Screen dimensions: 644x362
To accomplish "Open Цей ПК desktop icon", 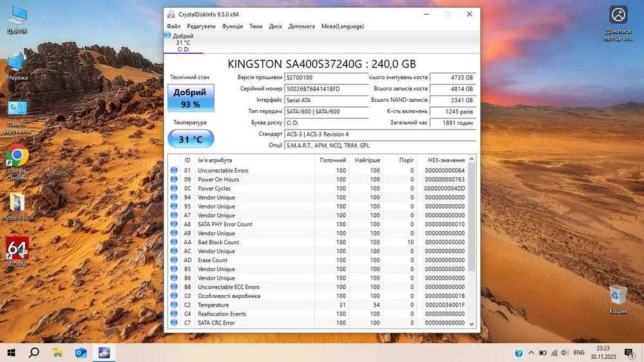I will (x=17, y=20).
